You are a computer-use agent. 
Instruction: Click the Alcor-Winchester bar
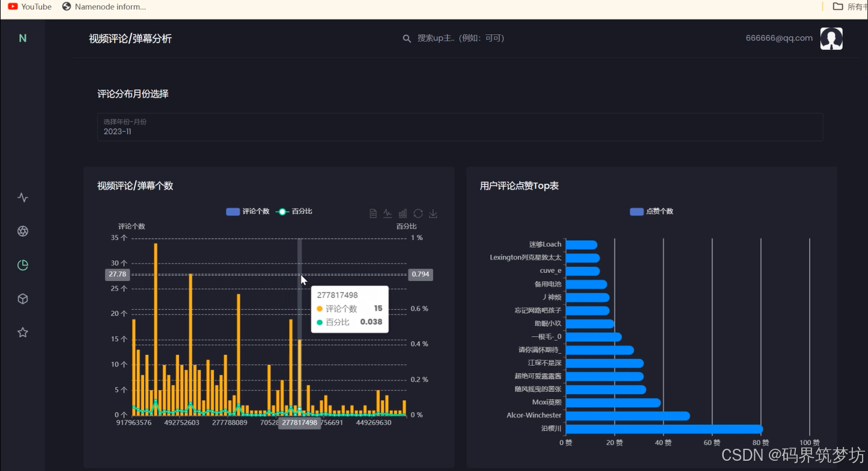coord(628,416)
